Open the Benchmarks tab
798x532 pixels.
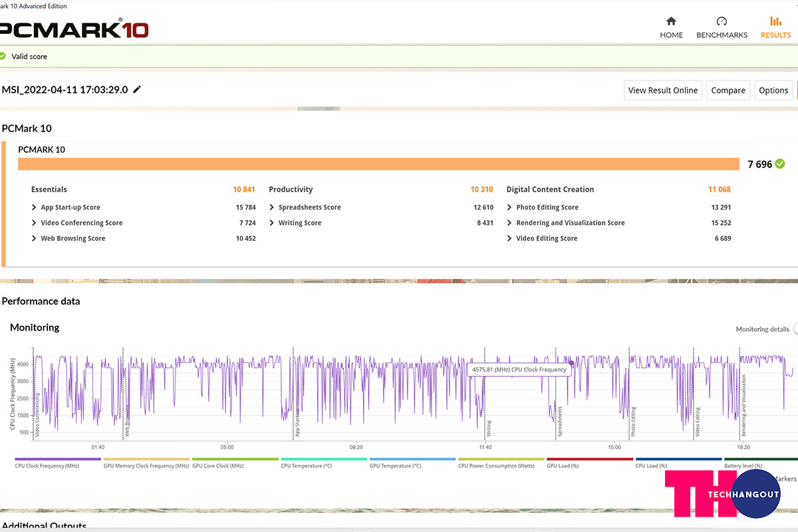point(722,27)
